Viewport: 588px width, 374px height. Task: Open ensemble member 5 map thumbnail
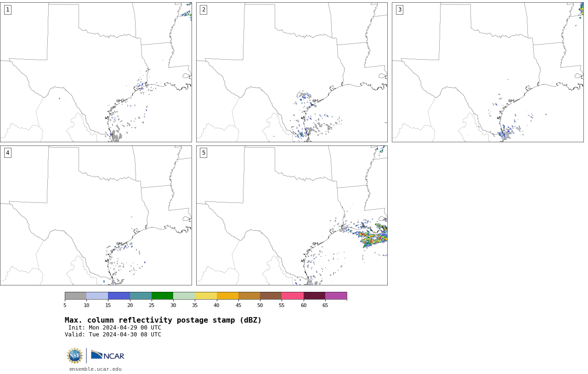click(x=292, y=215)
